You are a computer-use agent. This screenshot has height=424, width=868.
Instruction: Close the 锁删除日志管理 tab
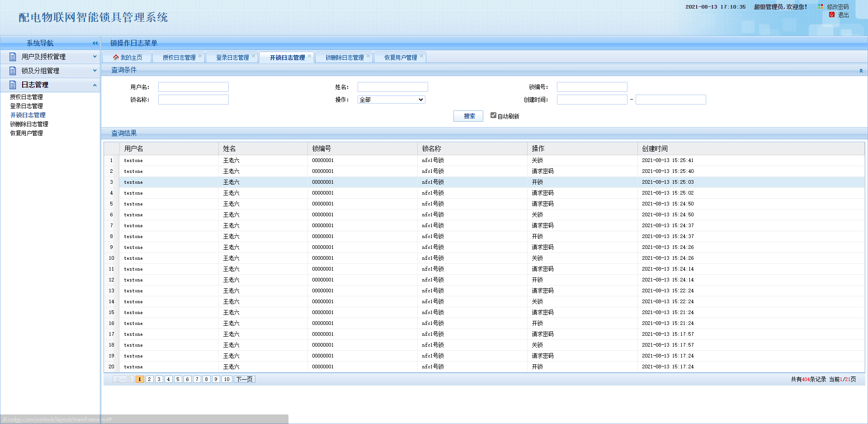point(368,56)
